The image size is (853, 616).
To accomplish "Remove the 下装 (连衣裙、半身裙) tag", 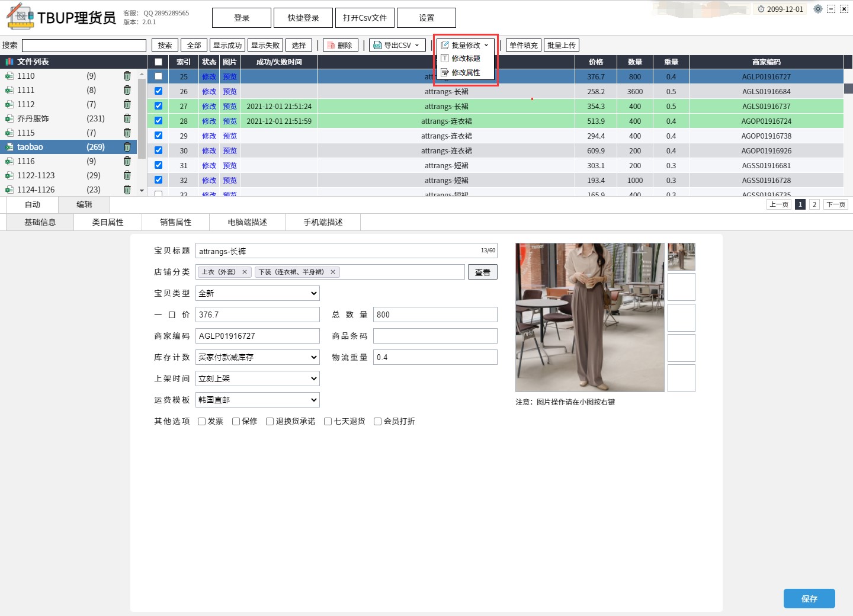I will (333, 272).
